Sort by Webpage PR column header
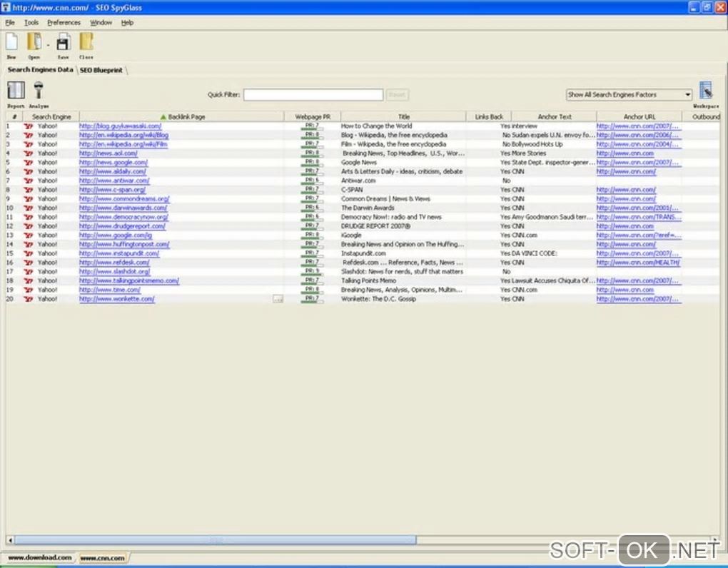This screenshot has width=728, height=568. coord(313,117)
